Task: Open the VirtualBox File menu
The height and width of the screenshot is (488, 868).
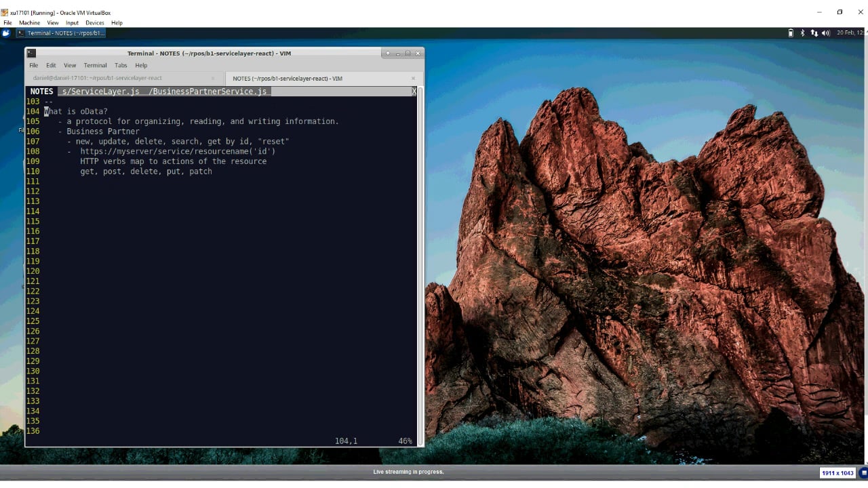Action: pos(7,22)
